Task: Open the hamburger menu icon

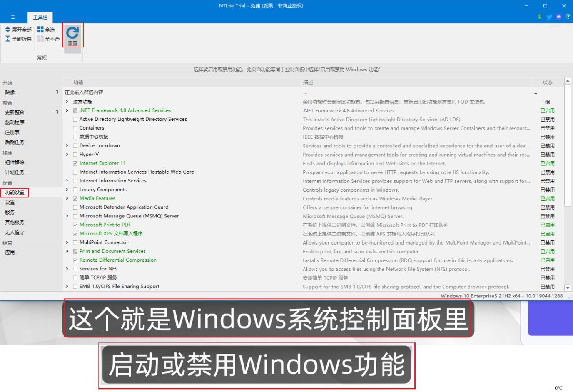Action: point(13,17)
